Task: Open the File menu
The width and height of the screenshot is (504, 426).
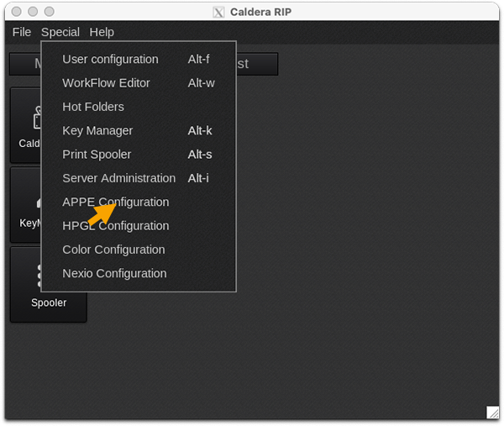Action: coord(22,32)
